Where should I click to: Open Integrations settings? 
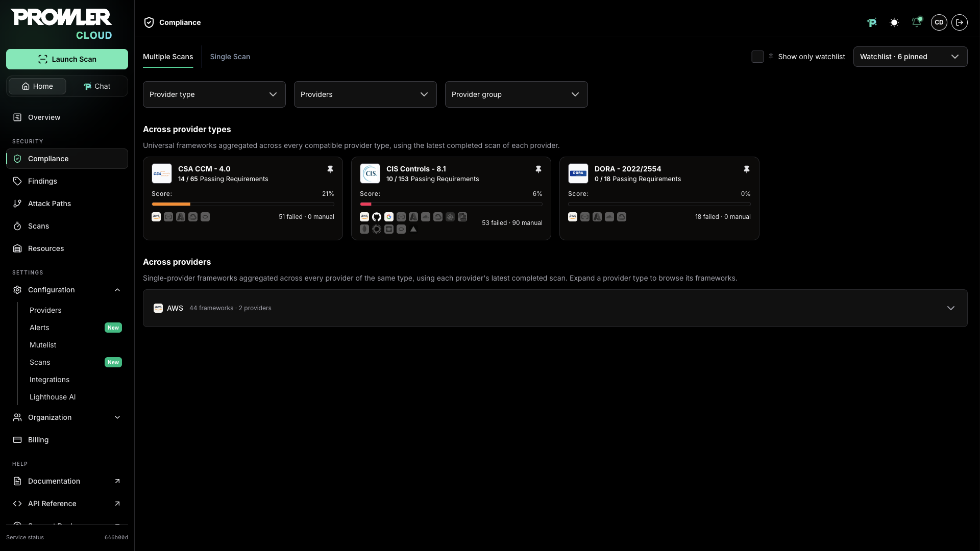click(x=50, y=380)
